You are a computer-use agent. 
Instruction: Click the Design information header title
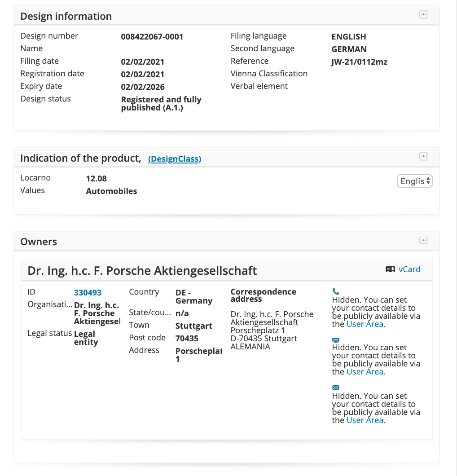point(66,17)
